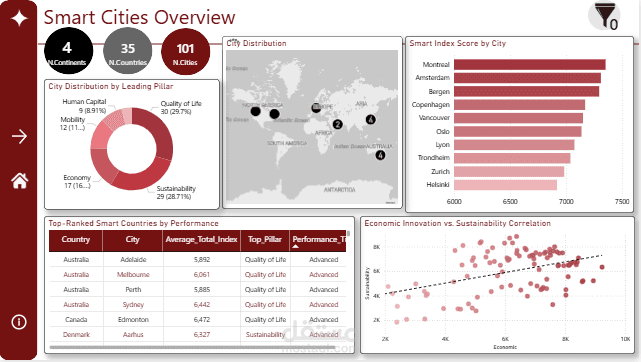Select the Bergen bar in chart

(527, 92)
